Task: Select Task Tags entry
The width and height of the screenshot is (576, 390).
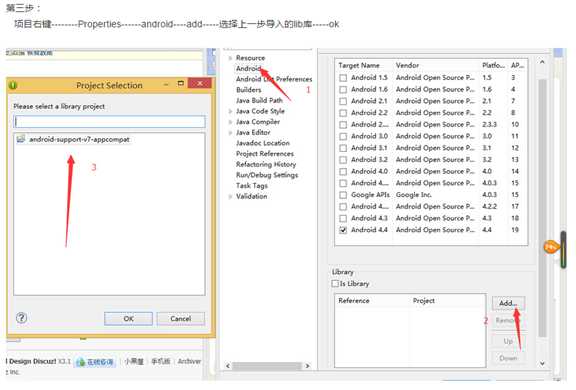Action: pyautogui.click(x=252, y=185)
